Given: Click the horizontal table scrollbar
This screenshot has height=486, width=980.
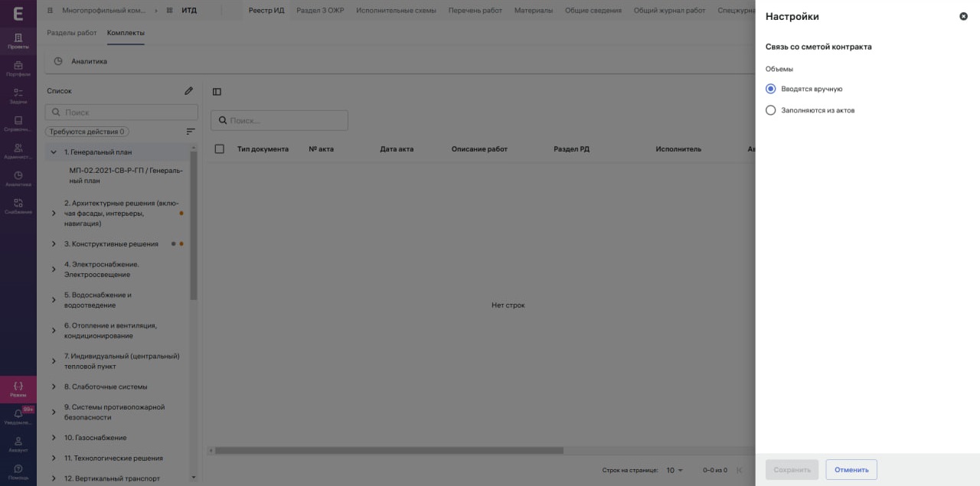Looking at the screenshot, I should click(389, 451).
